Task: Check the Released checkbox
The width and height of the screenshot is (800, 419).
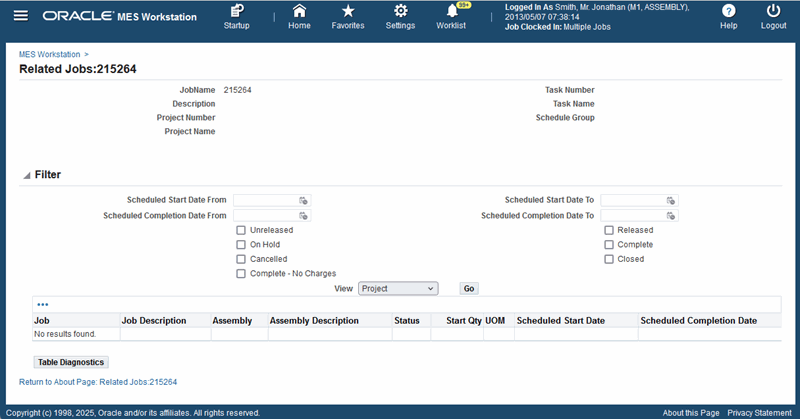Action: click(609, 230)
